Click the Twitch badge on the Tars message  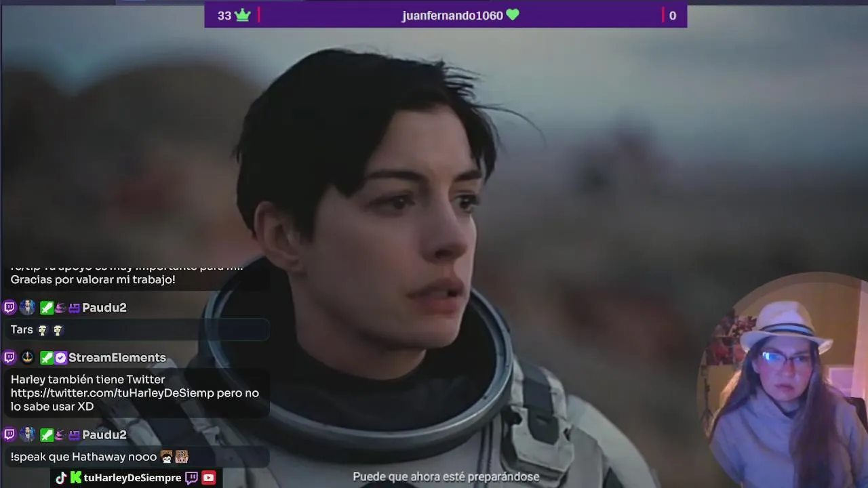[x=9, y=307]
